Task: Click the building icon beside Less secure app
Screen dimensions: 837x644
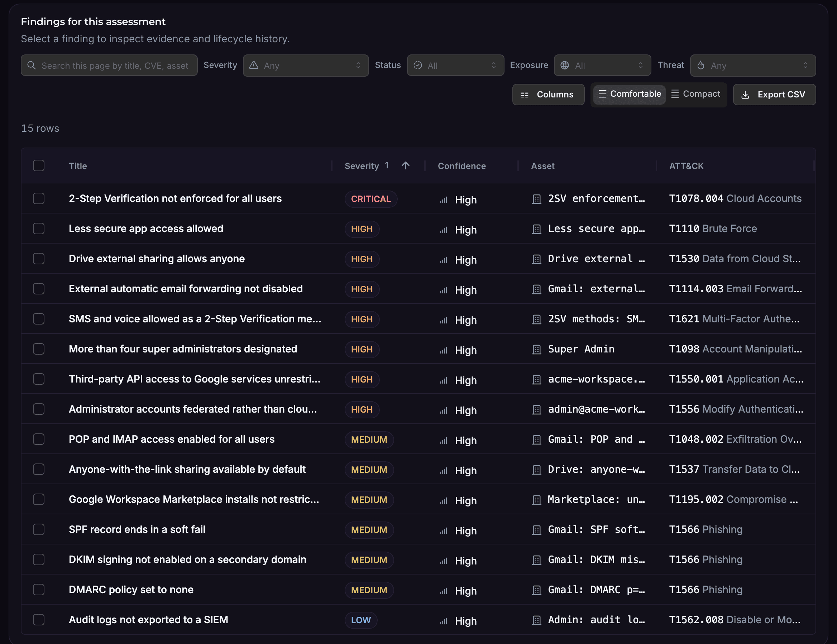Action: pos(536,230)
